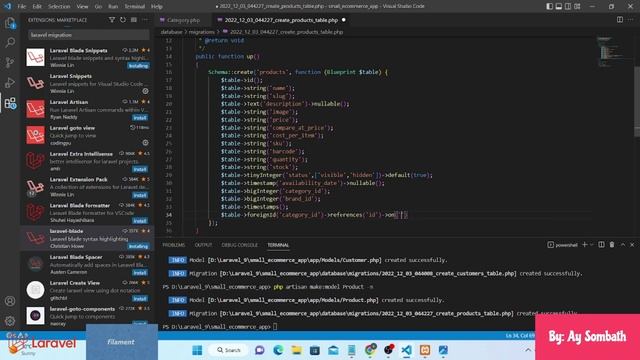Install the Laravel Extra Intellisense extension

pyautogui.click(x=140, y=169)
